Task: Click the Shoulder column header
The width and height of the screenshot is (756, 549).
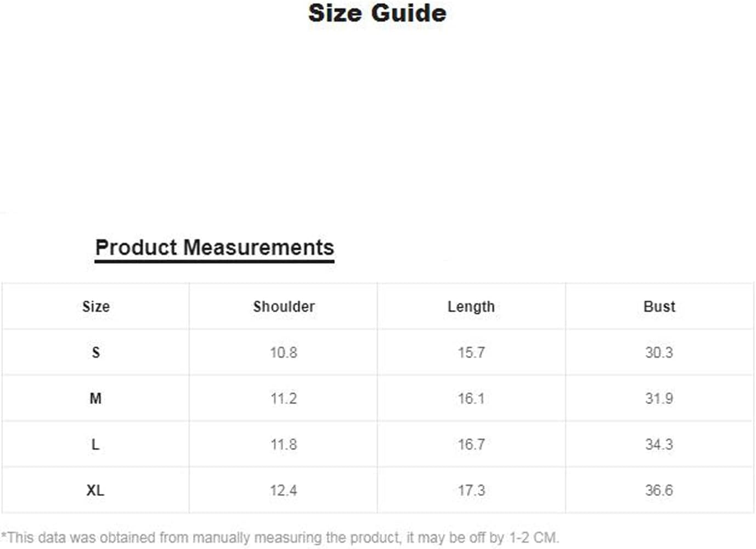Action: click(284, 307)
